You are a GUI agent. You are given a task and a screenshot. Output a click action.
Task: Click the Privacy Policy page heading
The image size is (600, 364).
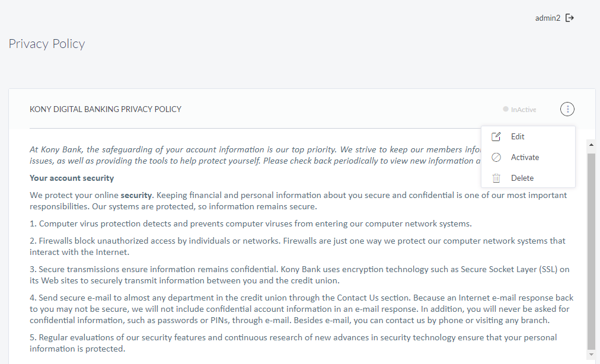[47, 44]
